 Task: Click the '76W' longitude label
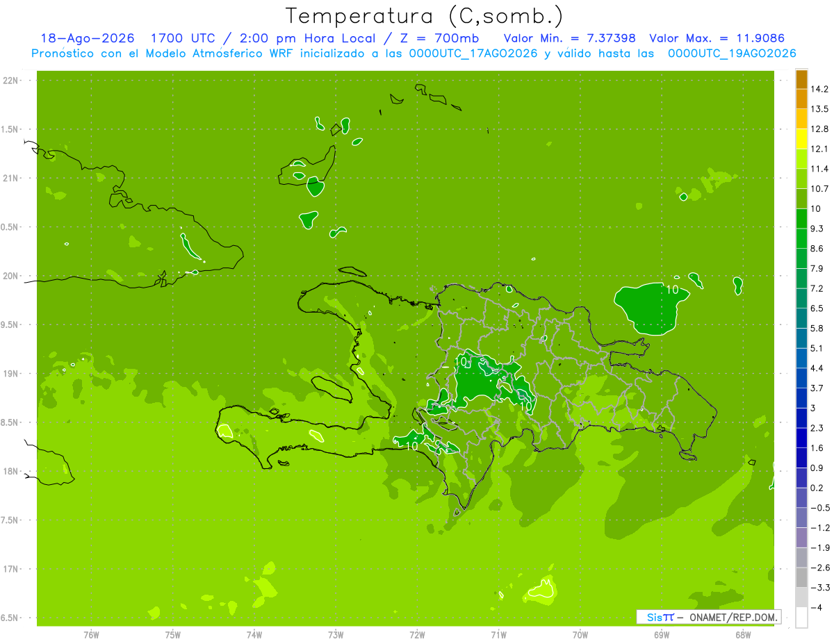[91, 635]
